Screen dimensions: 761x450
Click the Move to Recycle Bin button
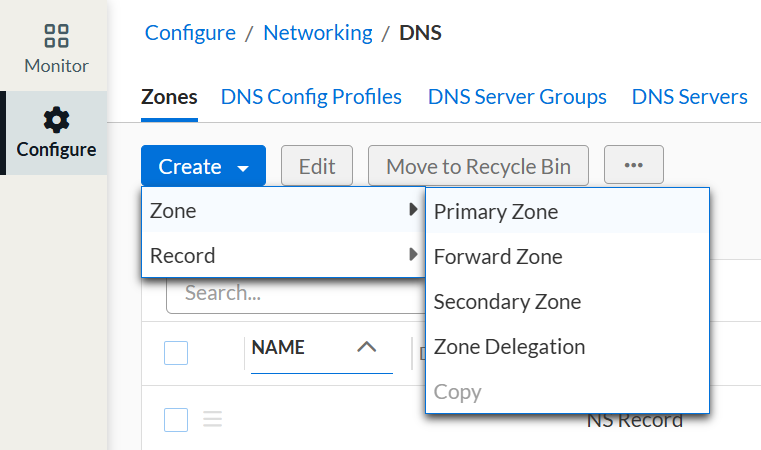pyautogui.click(x=478, y=166)
